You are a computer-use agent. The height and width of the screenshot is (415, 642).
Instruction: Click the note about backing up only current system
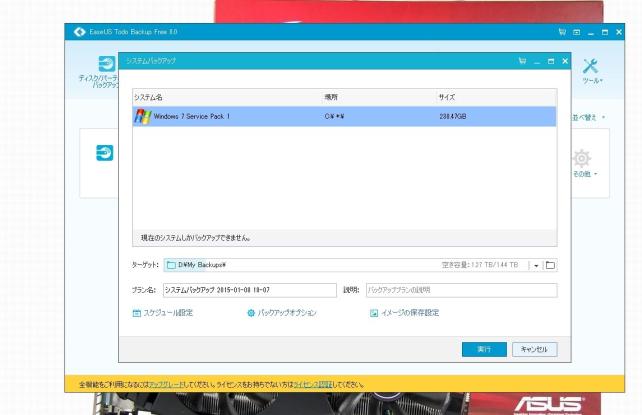click(x=196, y=238)
